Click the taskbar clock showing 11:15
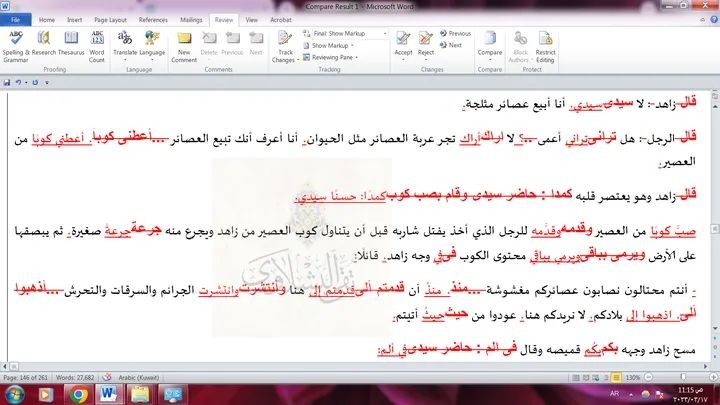Screen dimensions: 720x405 coord(690,395)
